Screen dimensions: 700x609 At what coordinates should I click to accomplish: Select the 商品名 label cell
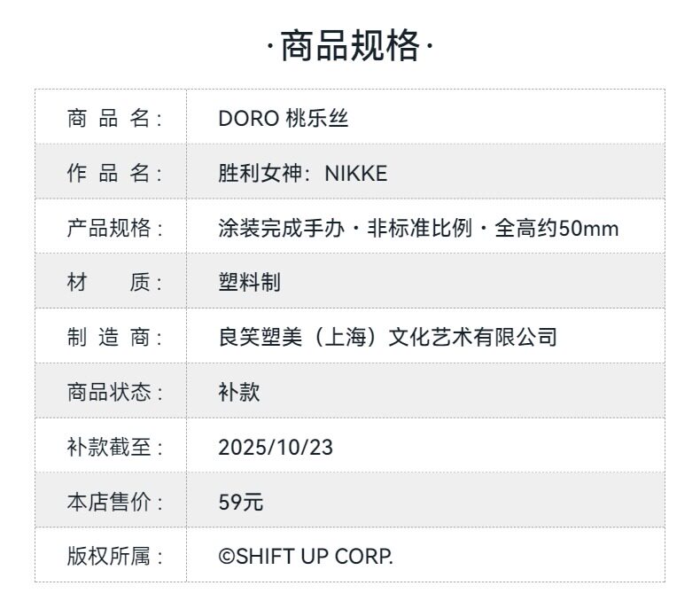point(114,118)
